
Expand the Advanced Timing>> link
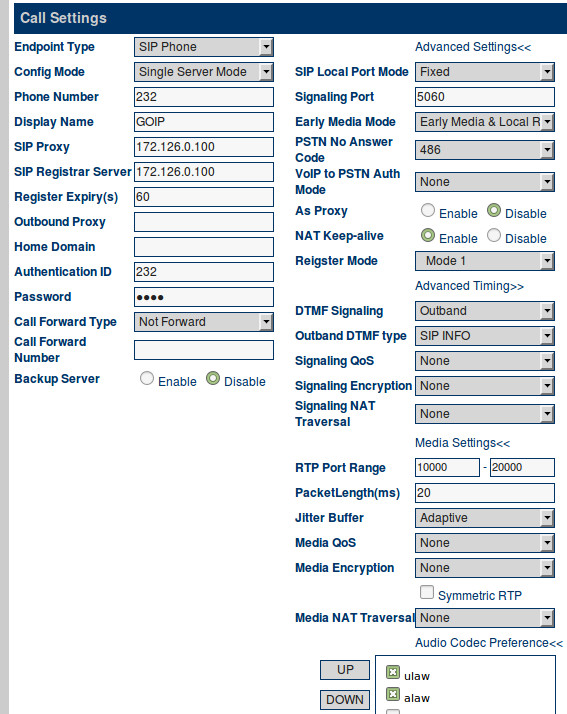pyautogui.click(x=469, y=286)
